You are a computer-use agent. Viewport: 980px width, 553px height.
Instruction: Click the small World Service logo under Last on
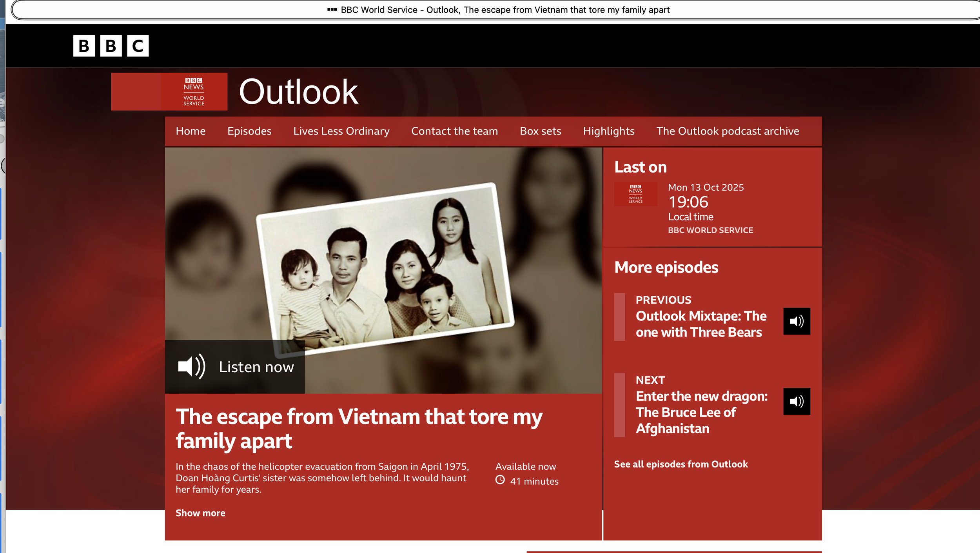[635, 194]
